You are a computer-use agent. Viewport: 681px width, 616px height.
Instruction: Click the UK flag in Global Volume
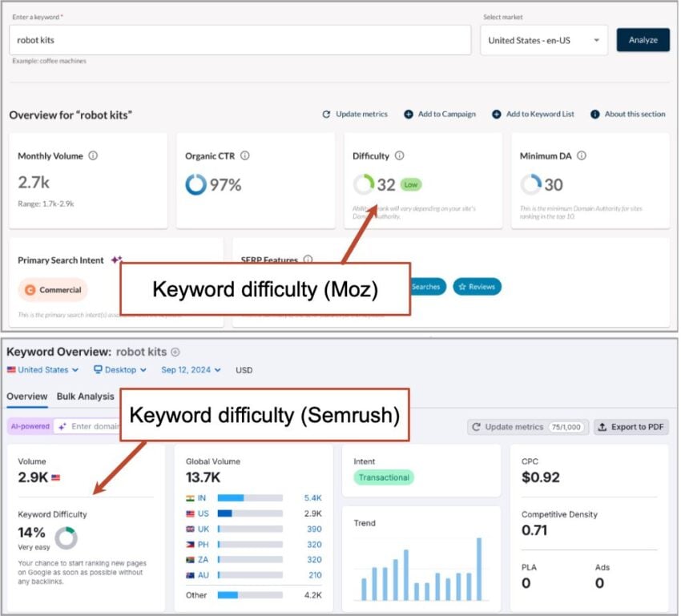(x=190, y=529)
